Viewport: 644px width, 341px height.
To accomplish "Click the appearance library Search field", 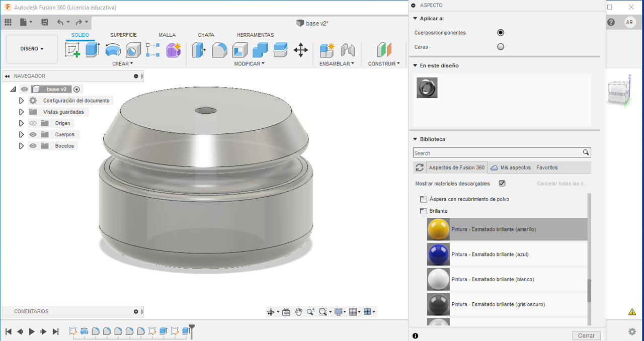I will point(497,153).
